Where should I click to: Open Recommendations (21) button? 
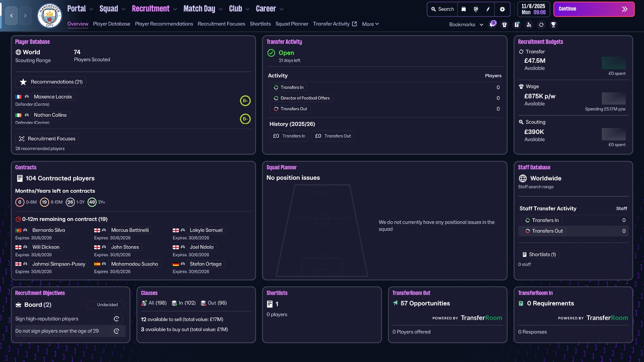(x=51, y=82)
